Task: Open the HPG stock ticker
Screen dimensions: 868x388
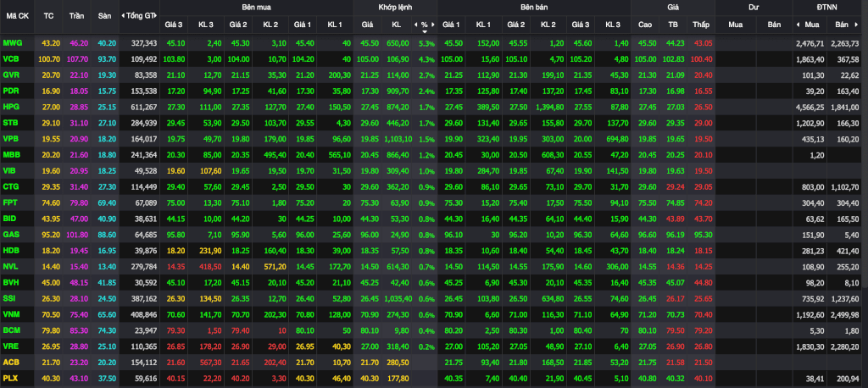Action: coord(10,107)
